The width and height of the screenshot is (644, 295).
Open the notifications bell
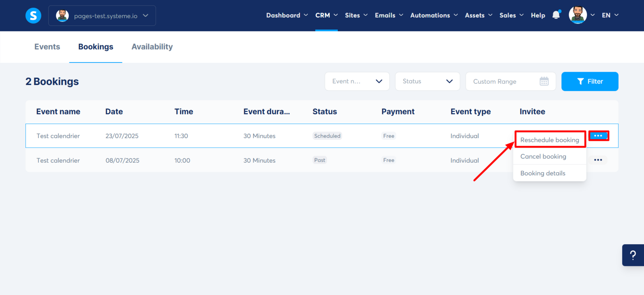coord(556,15)
